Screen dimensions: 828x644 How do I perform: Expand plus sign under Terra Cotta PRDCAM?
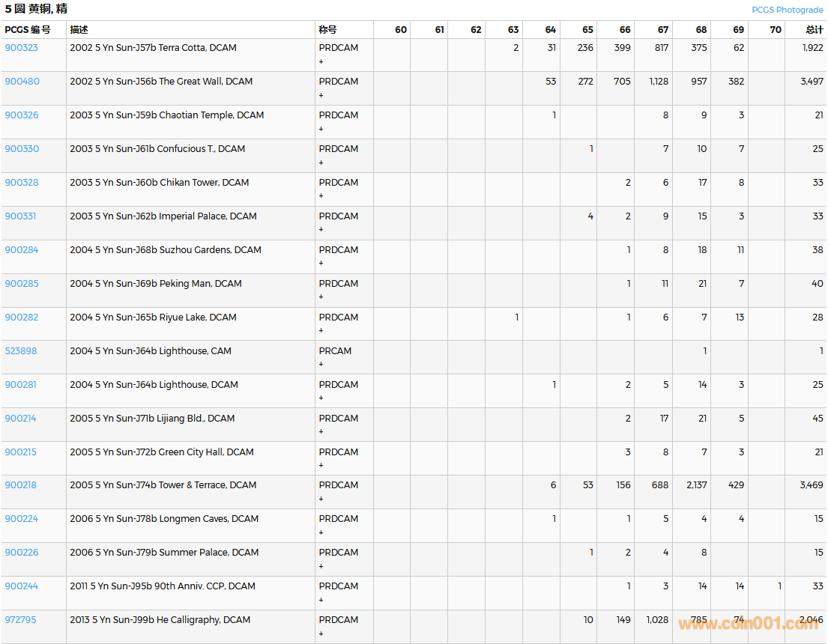pyautogui.click(x=321, y=61)
